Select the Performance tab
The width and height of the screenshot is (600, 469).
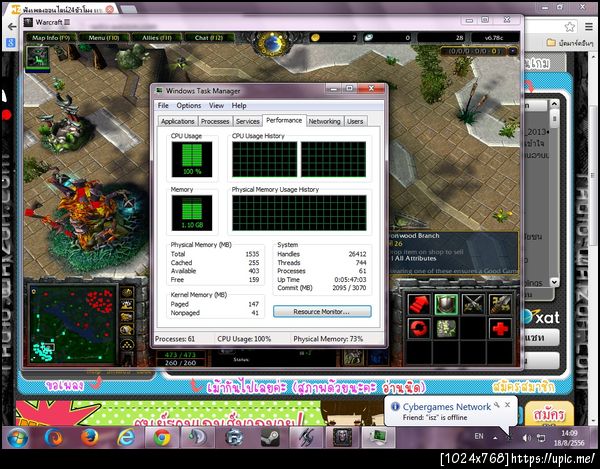click(284, 120)
